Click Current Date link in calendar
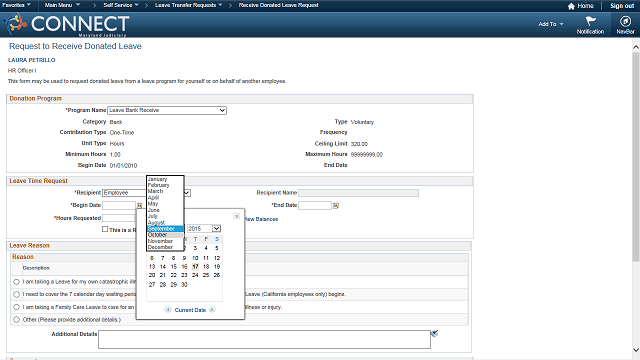 pyautogui.click(x=190, y=310)
